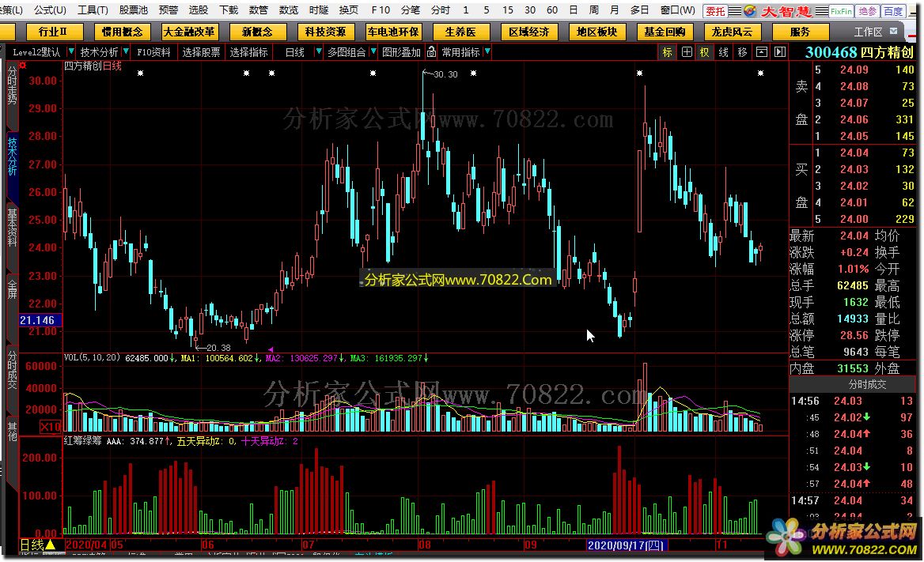Image resolution: width=924 pixels, height=562 pixels.
Task: Click the 科技资源 sector button
Action: pyautogui.click(x=325, y=32)
